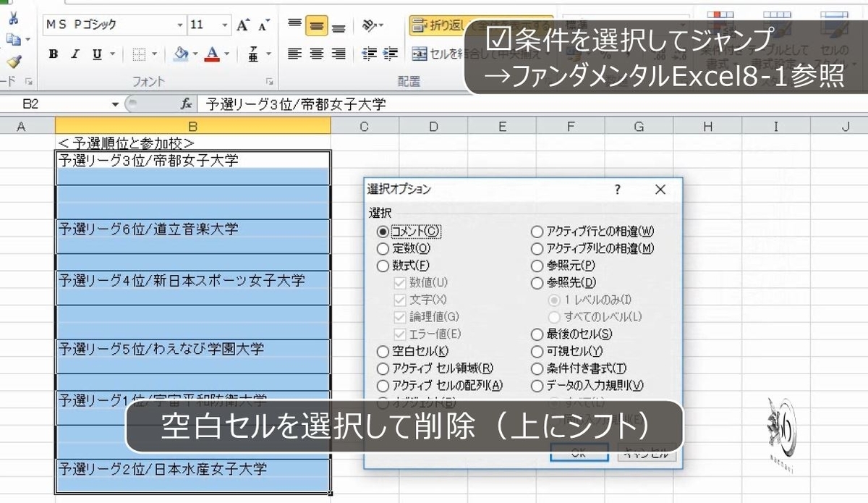Select the コメント(C) radio button
The width and height of the screenshot is (868, 503).
pos(383,232)
